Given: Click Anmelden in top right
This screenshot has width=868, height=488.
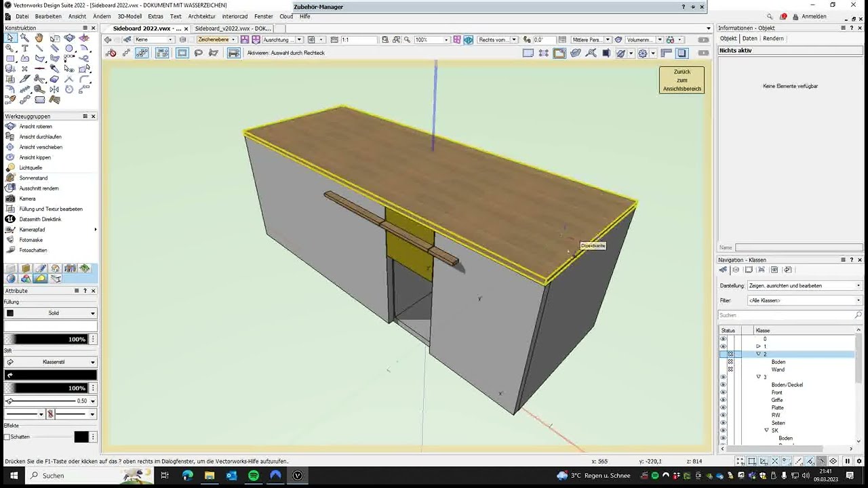Looking at the screenshot, I should pos(814,16).
